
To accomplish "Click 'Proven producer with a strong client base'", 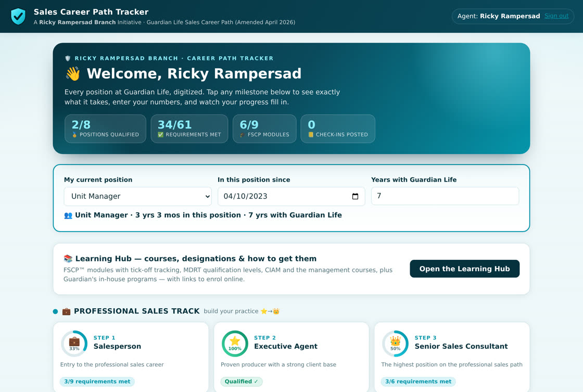I will [x=278, y=365].
